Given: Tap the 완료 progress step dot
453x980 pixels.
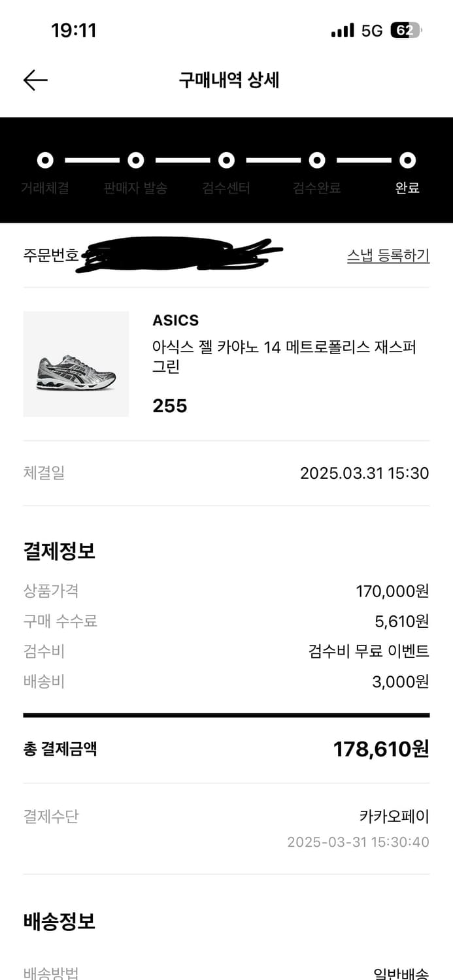Looking at the screenshot, I should pos(407,160).
